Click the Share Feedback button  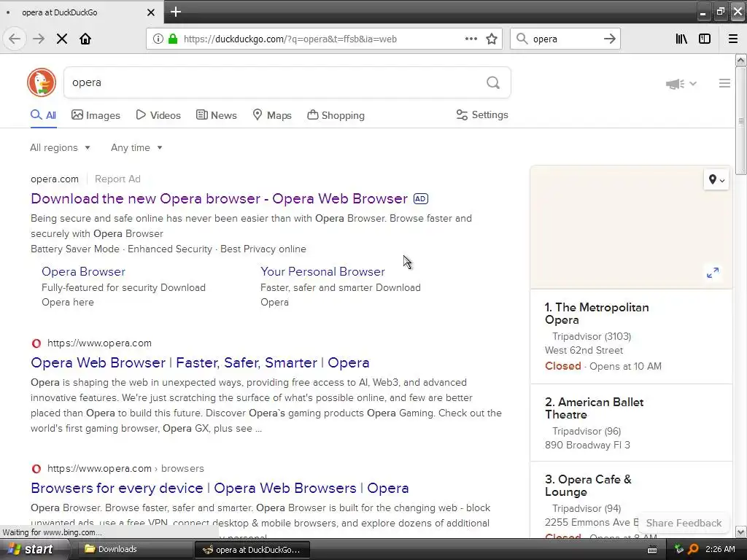click(684, 523)
